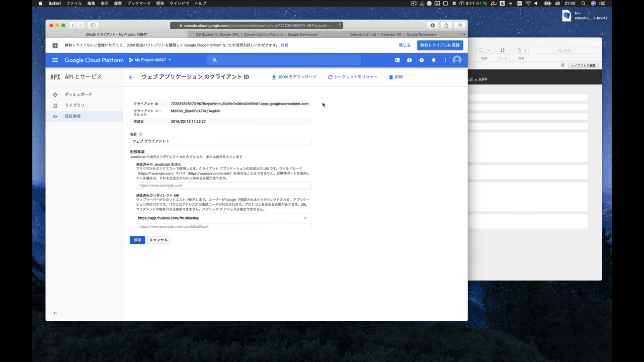The height and width of the screenshot is (362, 644).
Task: Open Siri from the menu bar
Action: coord(593,4)
